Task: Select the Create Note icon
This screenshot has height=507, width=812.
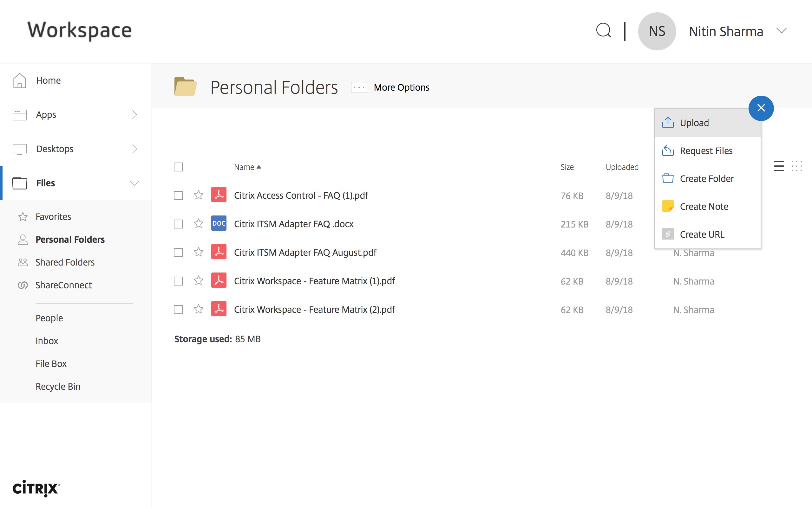Action: (x=668, y=206)
